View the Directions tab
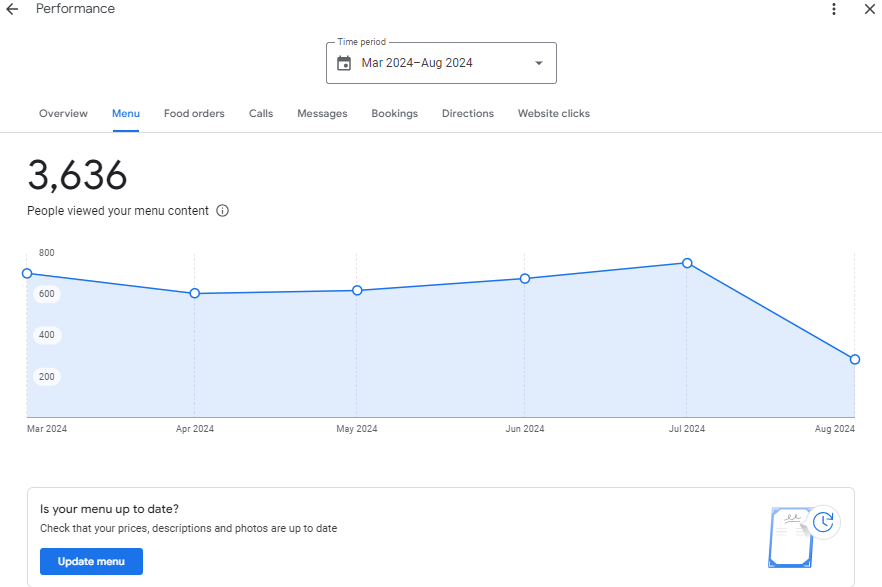 tap(468, 114)
